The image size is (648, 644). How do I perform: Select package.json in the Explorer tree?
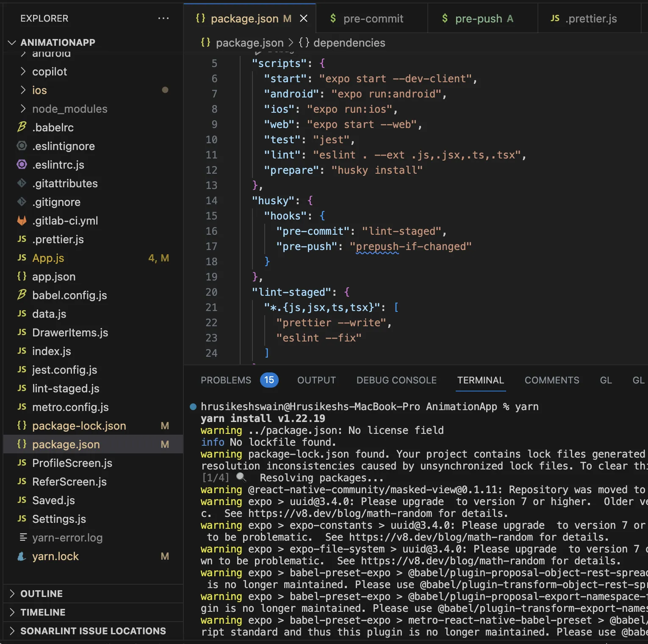pos(93,444)
